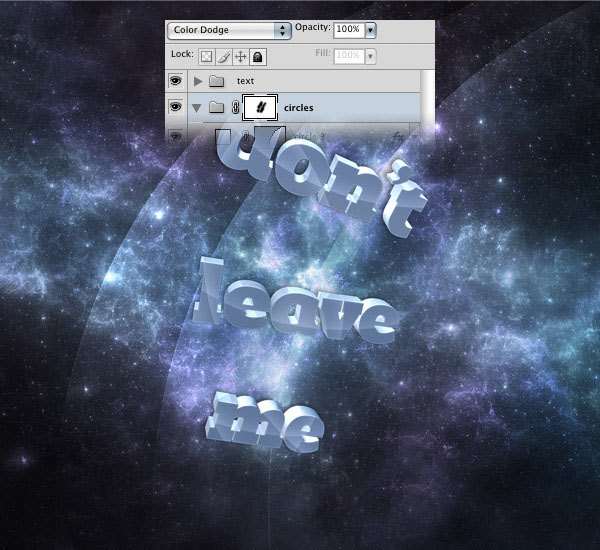The image size is (600, 550).
Task: Click the fx icon on circle 3 layer
Action: tap(398, 137)
